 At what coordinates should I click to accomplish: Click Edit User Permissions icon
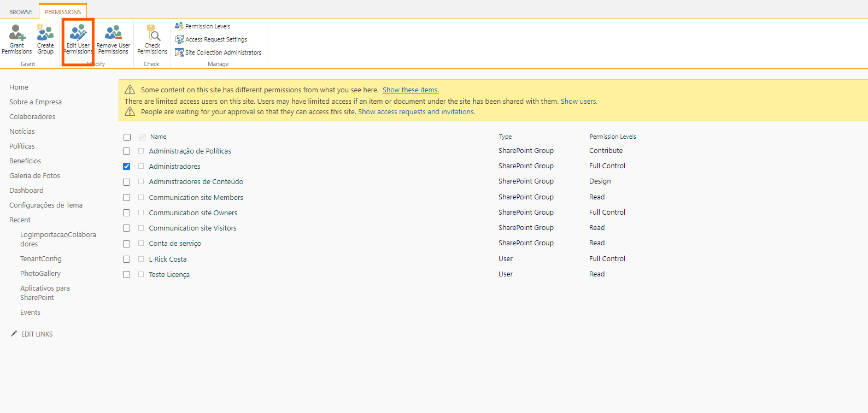click(x=78, y=33)
